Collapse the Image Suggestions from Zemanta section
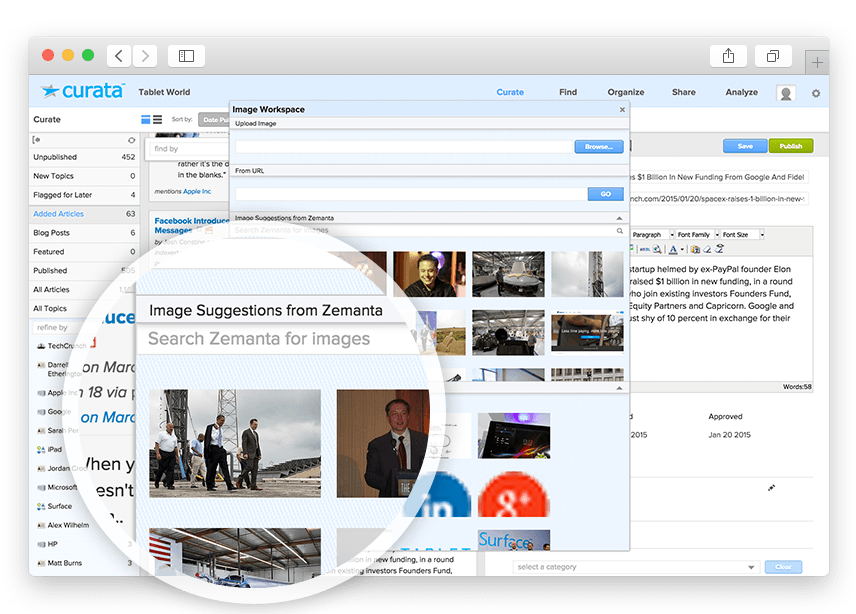The height and width of the screenshot is (614, 856). pyautogui.click(x=619, y=217)
